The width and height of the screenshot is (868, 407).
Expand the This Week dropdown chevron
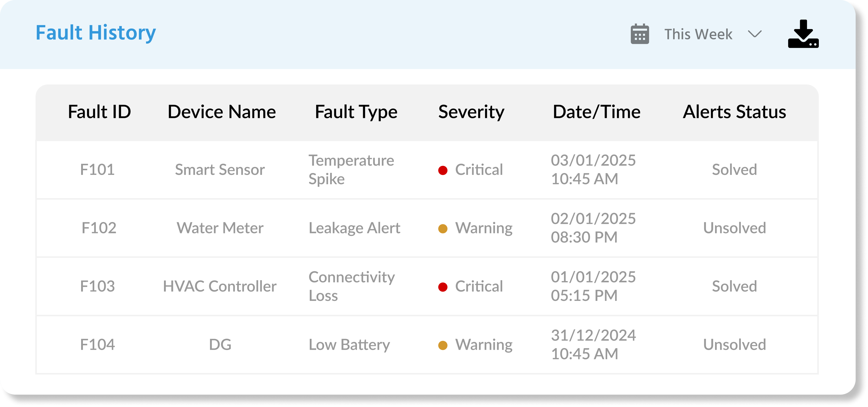tap(754, 34)
